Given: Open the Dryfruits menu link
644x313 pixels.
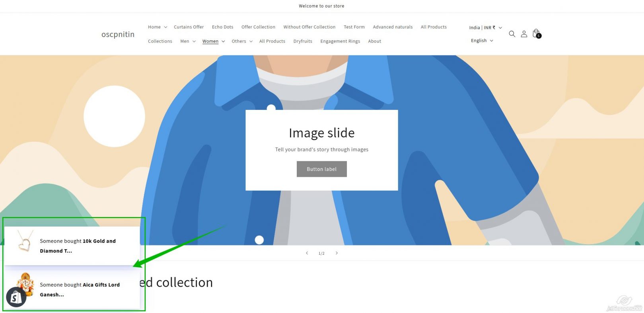Looking at the screenshot, I should [x=303, y=41].
